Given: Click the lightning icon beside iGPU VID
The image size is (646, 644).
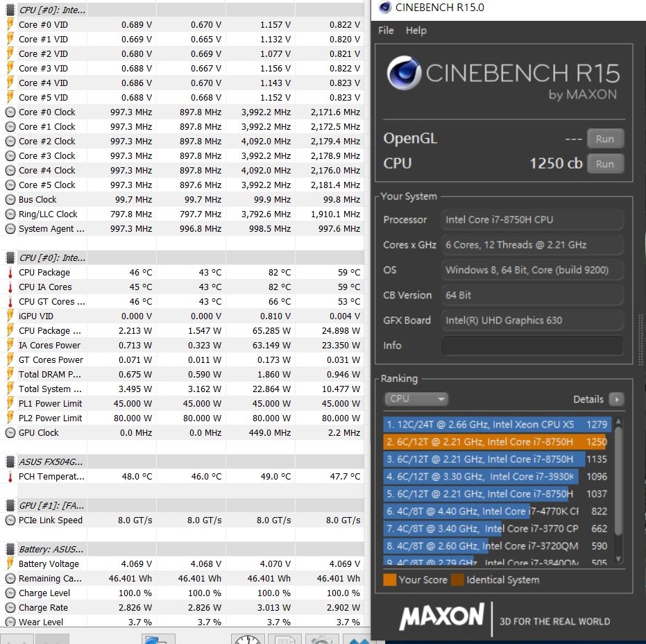Looking at the screenshot, I should pyautogui.click(x=10, y=316).
